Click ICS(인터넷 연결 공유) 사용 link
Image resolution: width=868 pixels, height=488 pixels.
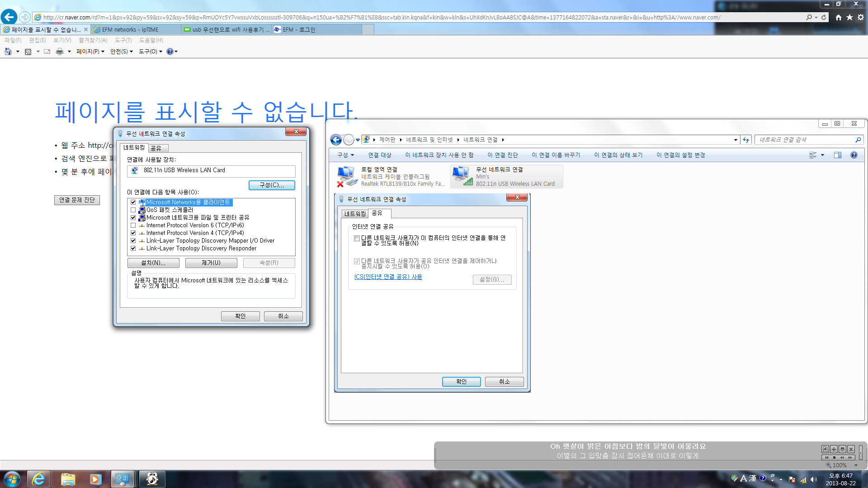point(388,277)
